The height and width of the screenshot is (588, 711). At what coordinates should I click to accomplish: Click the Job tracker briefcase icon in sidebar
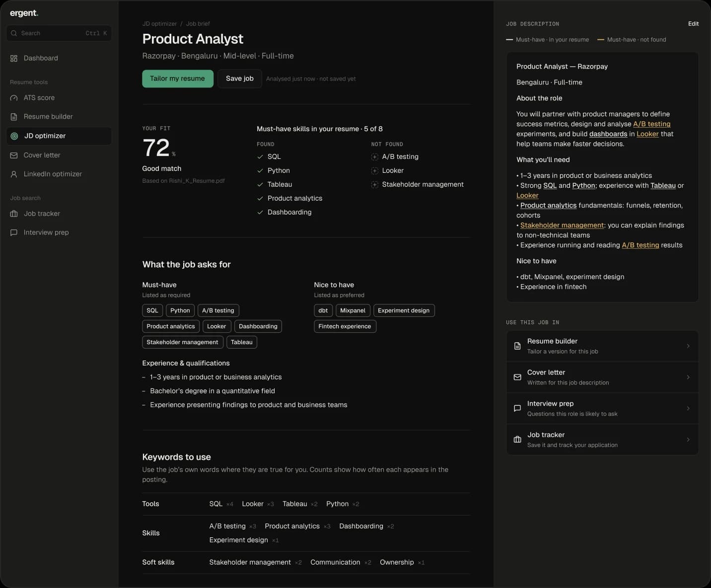14,214
